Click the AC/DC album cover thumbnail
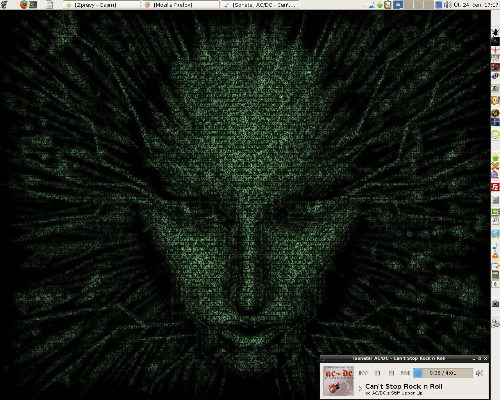500x400 pixels. [x=338, y=381]
